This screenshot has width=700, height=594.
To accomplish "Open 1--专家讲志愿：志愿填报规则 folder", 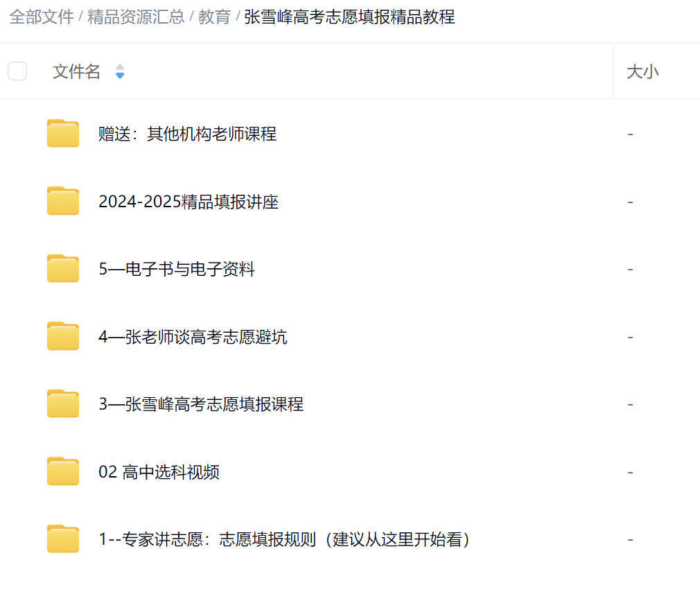I will click(283, 539).
